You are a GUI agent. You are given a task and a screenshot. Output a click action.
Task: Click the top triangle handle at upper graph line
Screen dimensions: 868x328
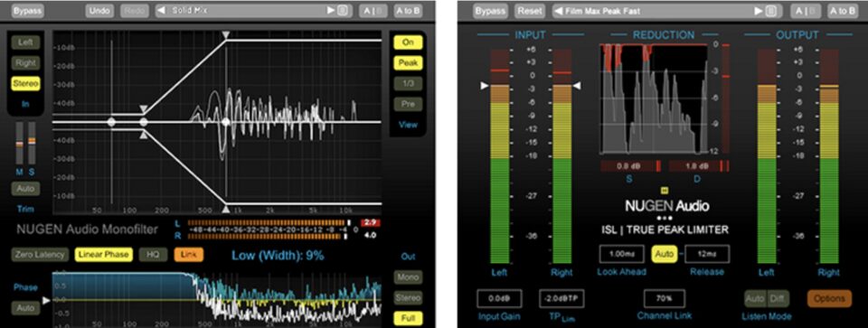coord(226,35)
